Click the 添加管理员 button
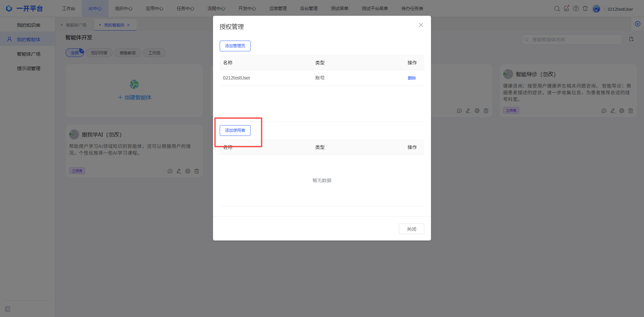The image size is (644, 317). (235, 46)
